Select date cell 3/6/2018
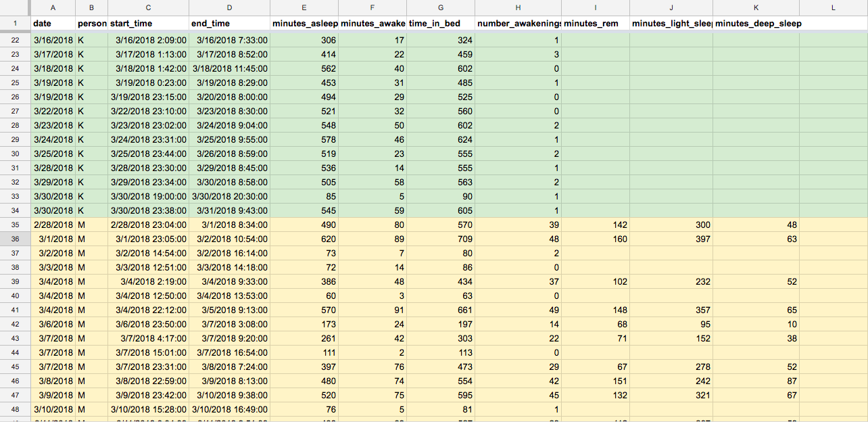The height and width of the screenshot is (422, 868). (x=53, y=324)
